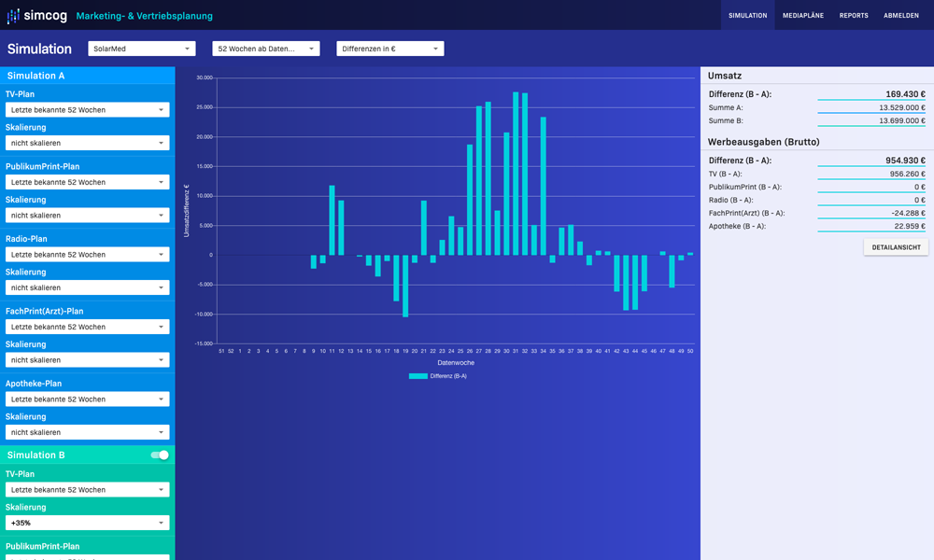This screenshot has width=934, height=560.
Task: Open the SolarMed product dropdown
Action: click(142, 49)
